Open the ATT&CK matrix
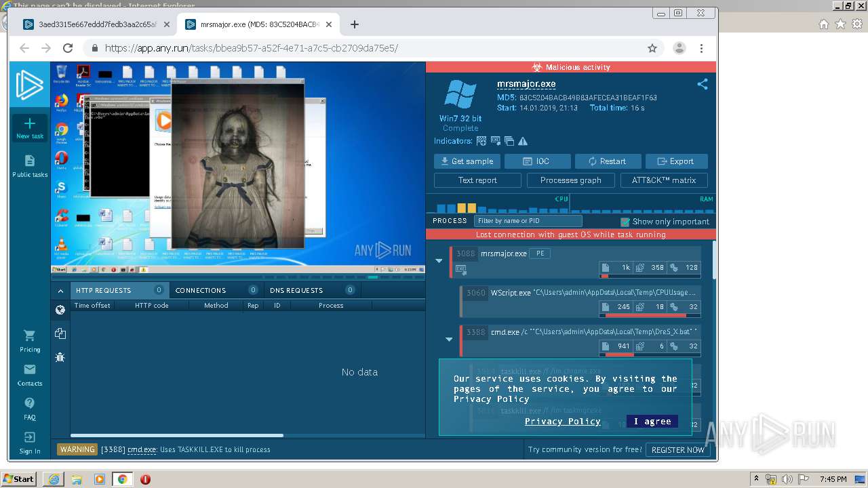The width and height of the screenshot is (868, 488). [x=664, y=180]
